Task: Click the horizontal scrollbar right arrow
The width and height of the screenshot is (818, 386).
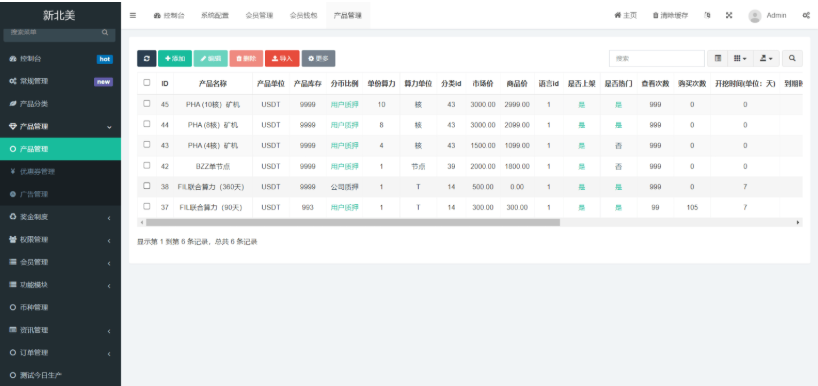Action: click(x=798, y=222)
